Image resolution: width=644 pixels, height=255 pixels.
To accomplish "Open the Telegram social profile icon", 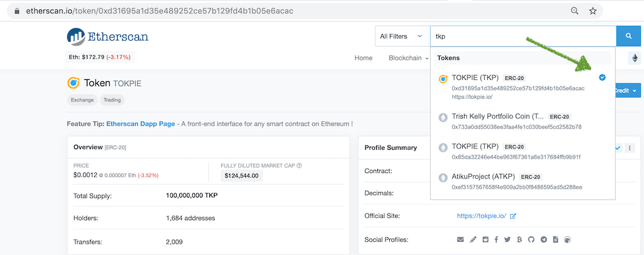I will coord(544,239).
